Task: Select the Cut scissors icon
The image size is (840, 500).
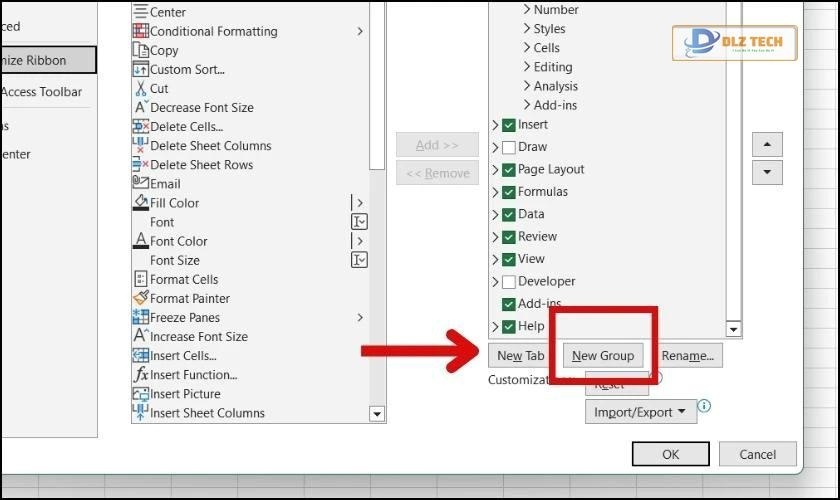Action: click(141, 88)
